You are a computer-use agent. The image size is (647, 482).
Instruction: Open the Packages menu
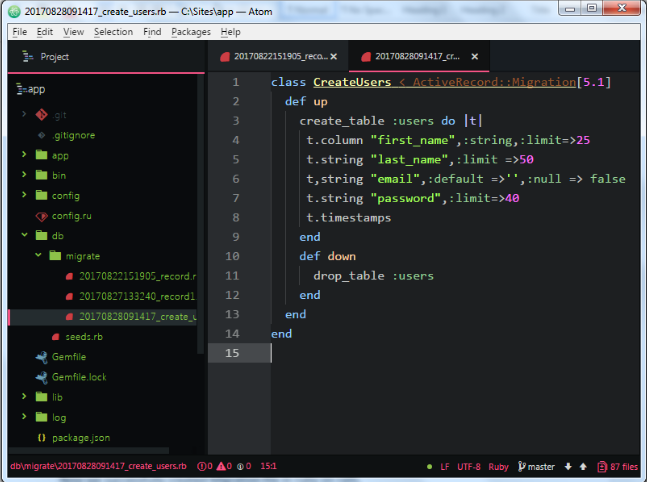tap(190, 32)
